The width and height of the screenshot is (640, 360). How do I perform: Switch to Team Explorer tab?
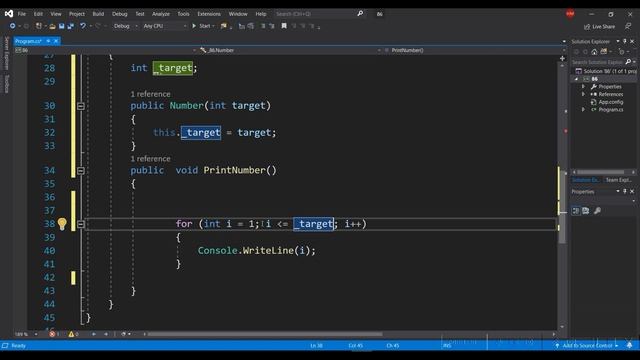click(618, 180)
